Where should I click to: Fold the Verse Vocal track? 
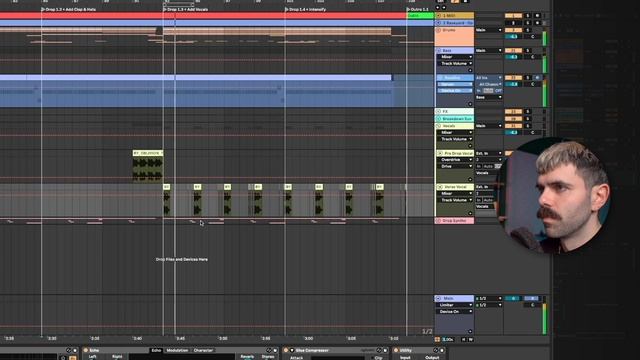440,187
